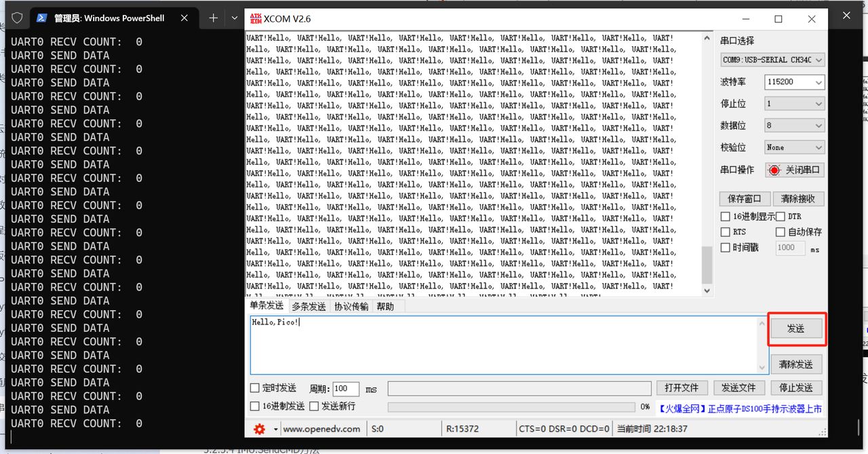Enable 定时发送 checkbox
The width and height of the screenshot is (868, 454).
(x=255, y=388)
